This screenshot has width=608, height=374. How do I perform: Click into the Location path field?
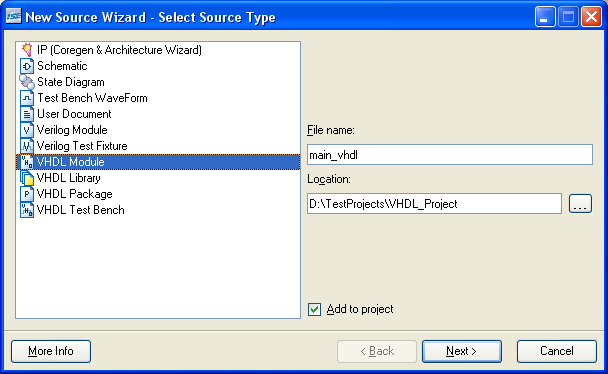click(x=434, y=203)
